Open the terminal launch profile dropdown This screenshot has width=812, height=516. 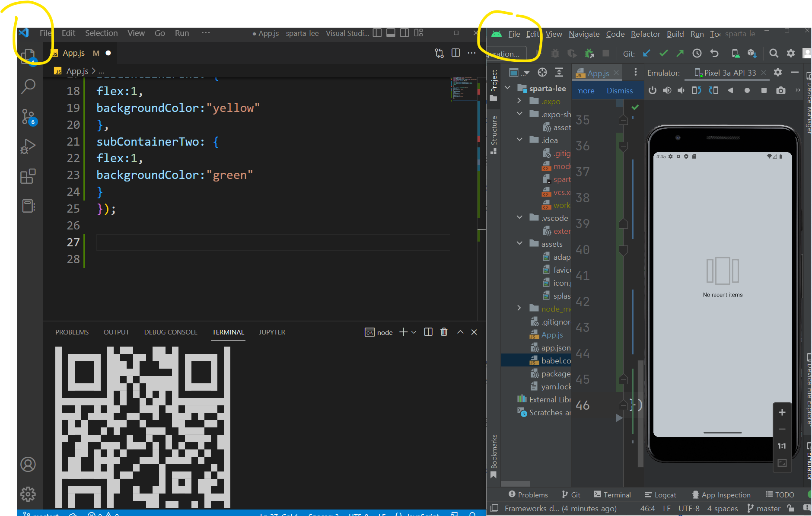[414, 332]
